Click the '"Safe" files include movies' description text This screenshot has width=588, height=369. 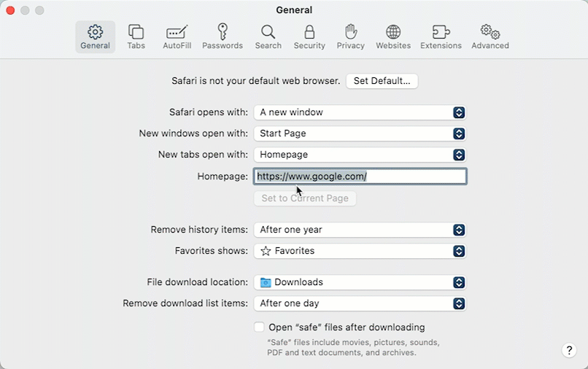pyautogui.click(x=353, y=347)
